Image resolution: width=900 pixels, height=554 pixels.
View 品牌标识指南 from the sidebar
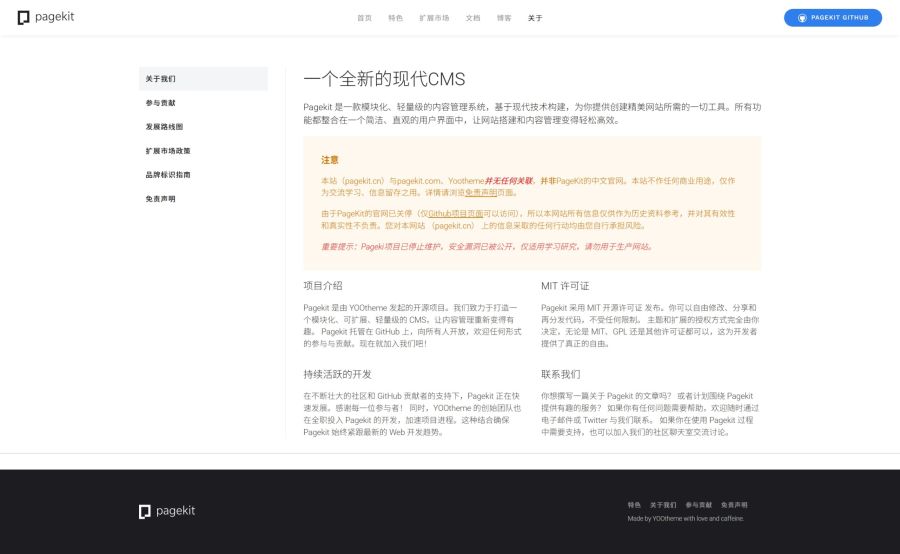tap(167, 175)
